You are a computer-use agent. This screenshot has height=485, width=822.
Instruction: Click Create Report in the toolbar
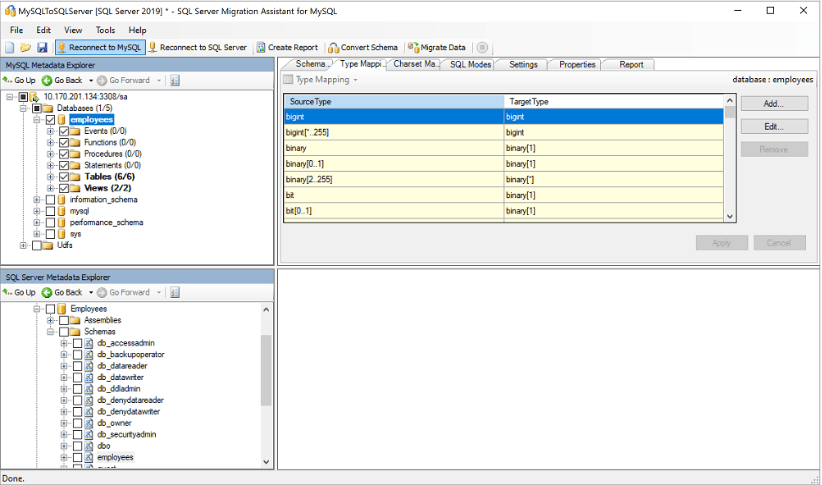pos(287,47)
